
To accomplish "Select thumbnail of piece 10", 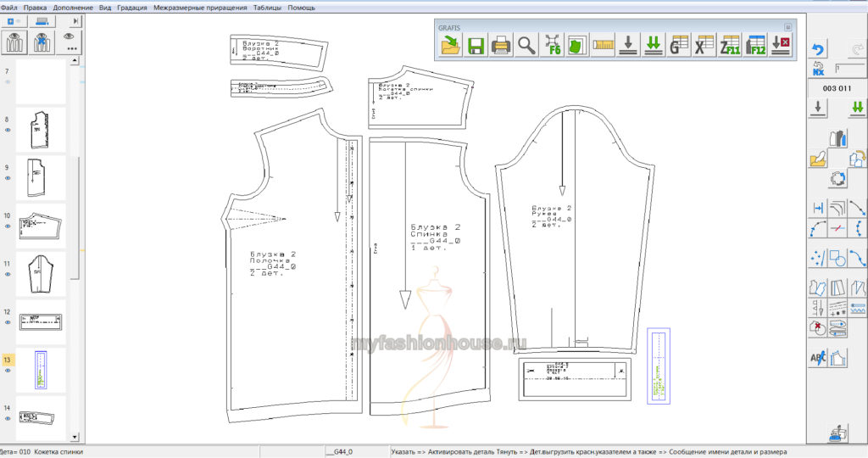I will 40,226.
